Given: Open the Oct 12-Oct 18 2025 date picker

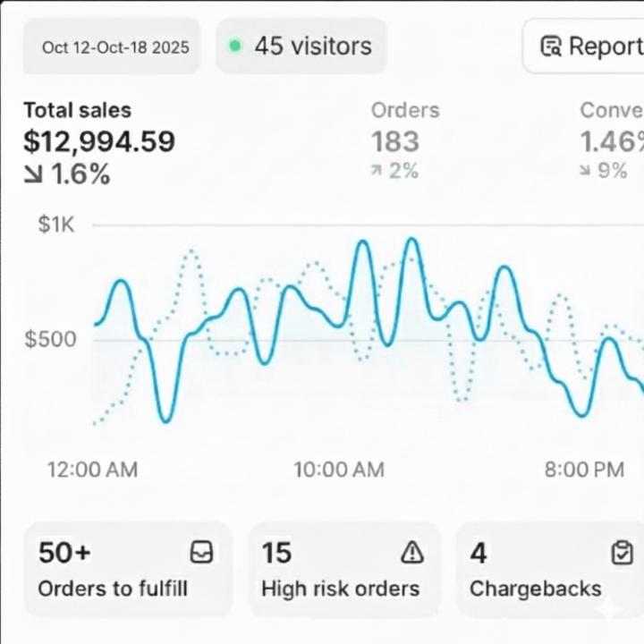Looking at the screenshot, I should [115, 47].
